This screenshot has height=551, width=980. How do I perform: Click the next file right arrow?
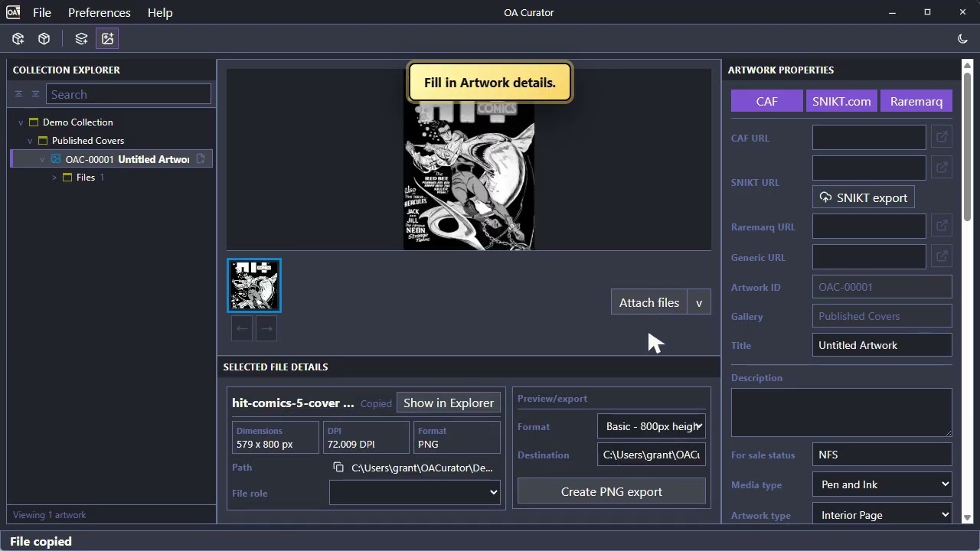pyautogui.click(x=266, y=329)
